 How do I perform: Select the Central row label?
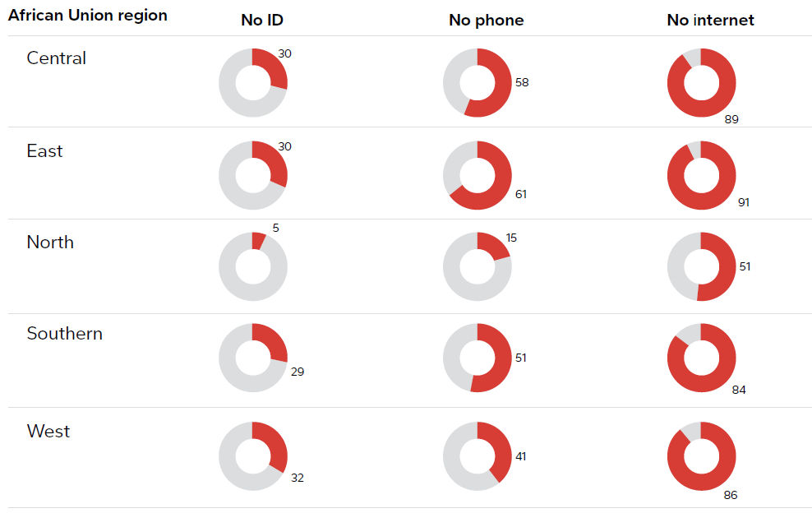pos(56,58)
